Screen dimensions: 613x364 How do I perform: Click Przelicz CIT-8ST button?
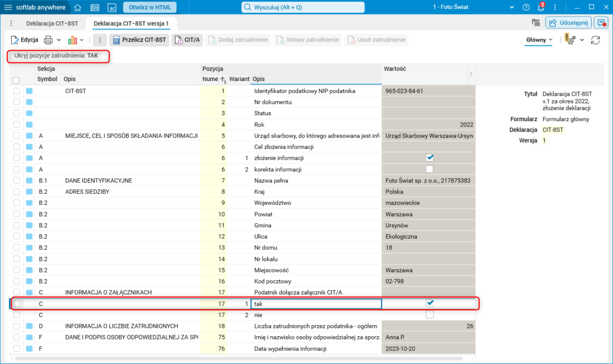click(x=139, y=40)
